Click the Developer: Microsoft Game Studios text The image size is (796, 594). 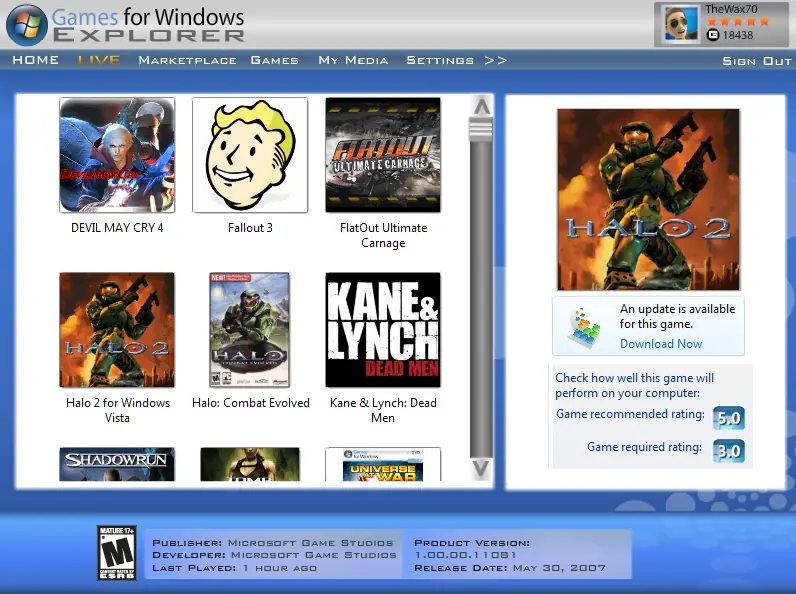point(274,555)
